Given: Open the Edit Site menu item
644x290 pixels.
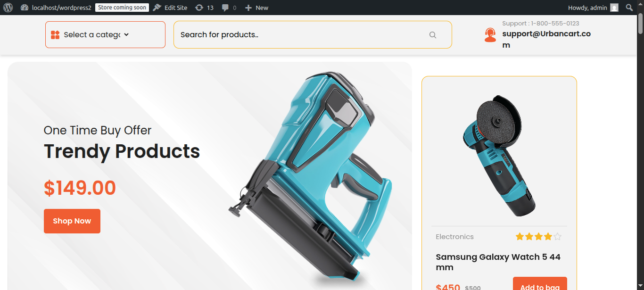Looking at the screenshot, I should pos(170,8).
